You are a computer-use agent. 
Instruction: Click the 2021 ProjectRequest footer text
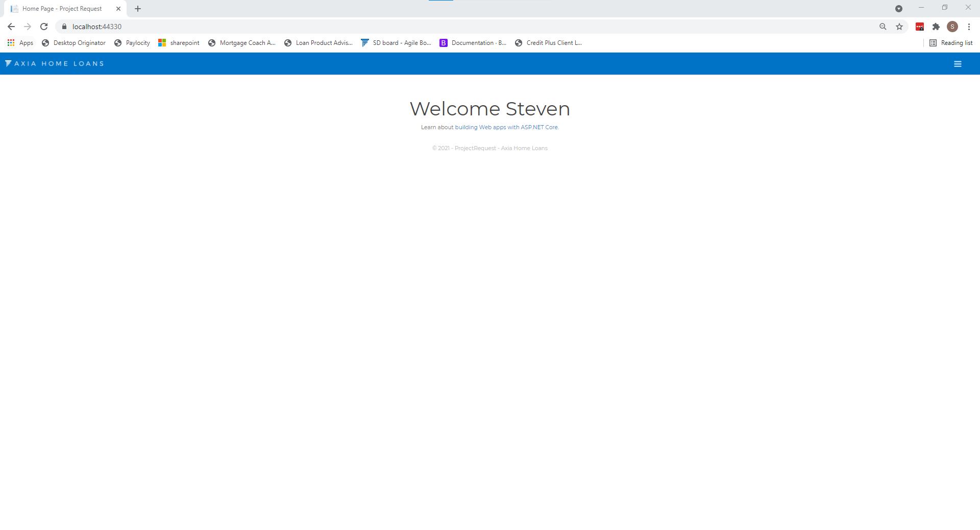point(490,149)
